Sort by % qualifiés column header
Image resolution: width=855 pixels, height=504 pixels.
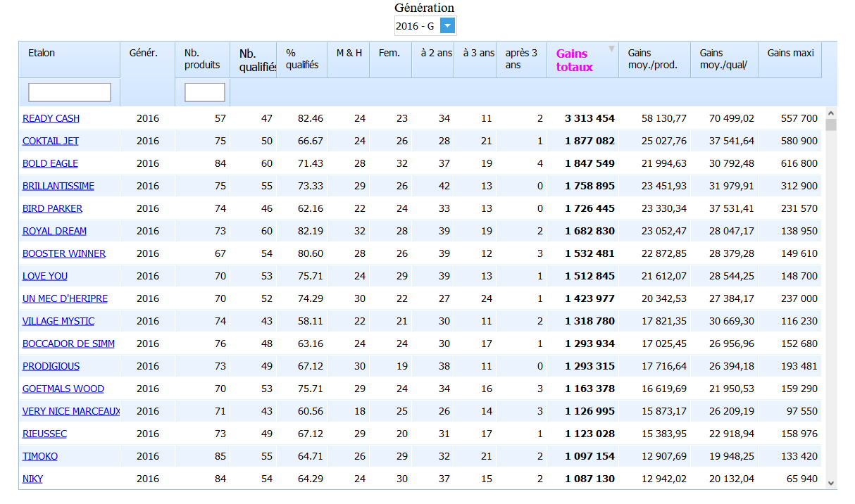[x=302, y=59]
